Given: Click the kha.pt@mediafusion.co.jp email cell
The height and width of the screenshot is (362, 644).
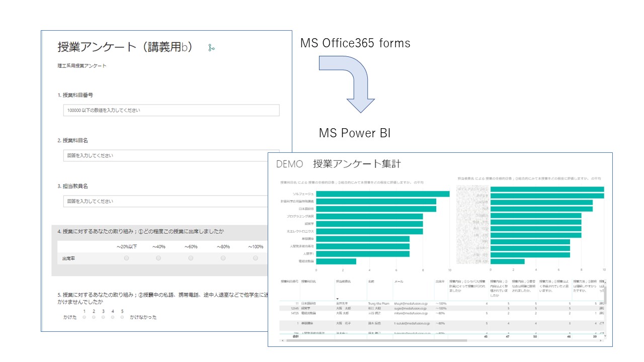Looking at the screenshot, I should 411,304.
